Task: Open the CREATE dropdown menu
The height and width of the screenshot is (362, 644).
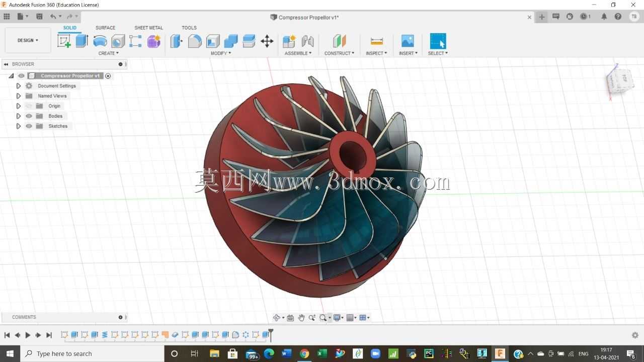Action: tap(109, 53)
